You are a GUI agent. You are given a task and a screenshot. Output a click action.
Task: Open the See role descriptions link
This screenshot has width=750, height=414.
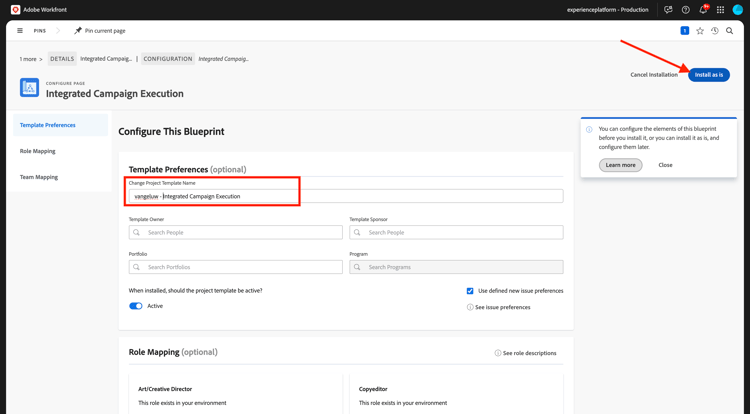click(x=529, y=353)
